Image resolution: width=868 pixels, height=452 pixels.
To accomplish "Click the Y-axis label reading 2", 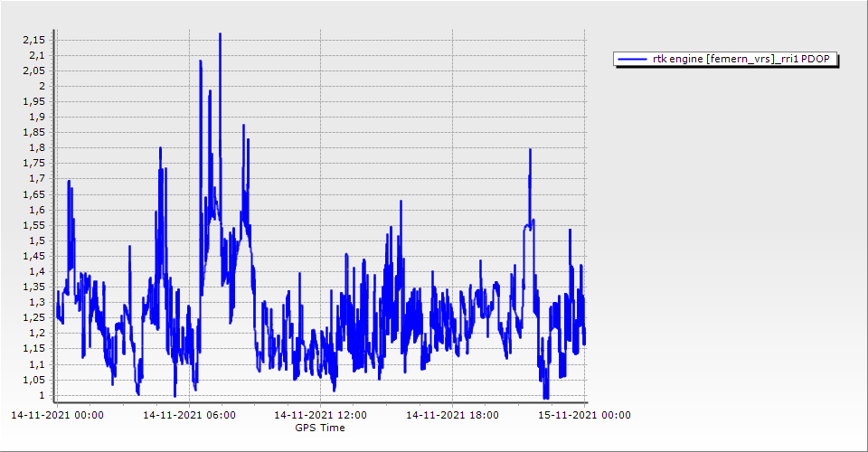I will click(x=42, y=86).
